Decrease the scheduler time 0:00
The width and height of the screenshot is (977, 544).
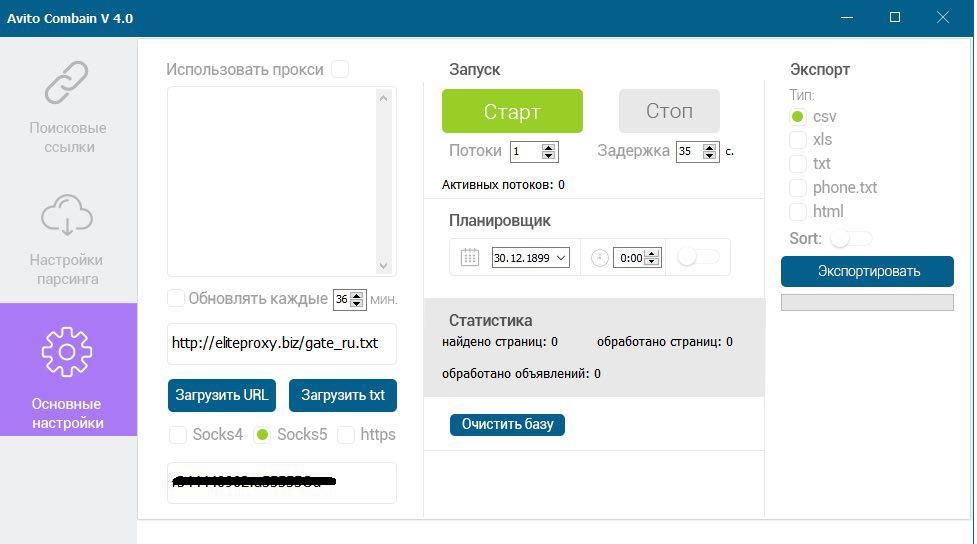tap(652, 262)
